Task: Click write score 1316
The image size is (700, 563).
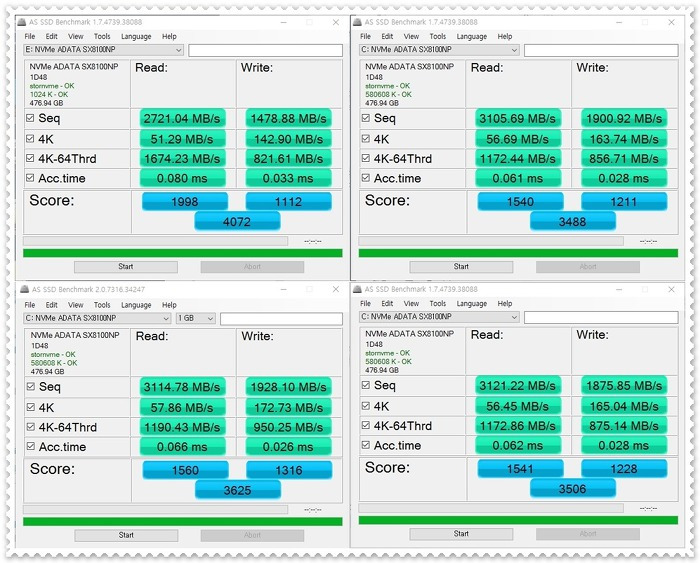Action: coord(289,470)
